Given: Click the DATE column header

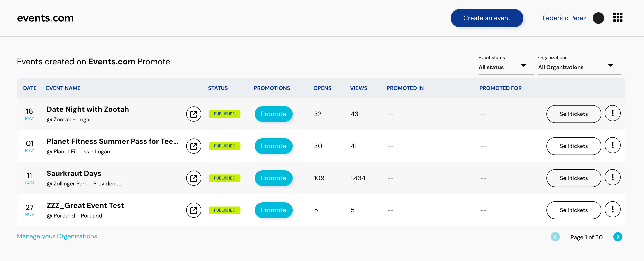Looking at the screenshot, I should click(30, 88).
